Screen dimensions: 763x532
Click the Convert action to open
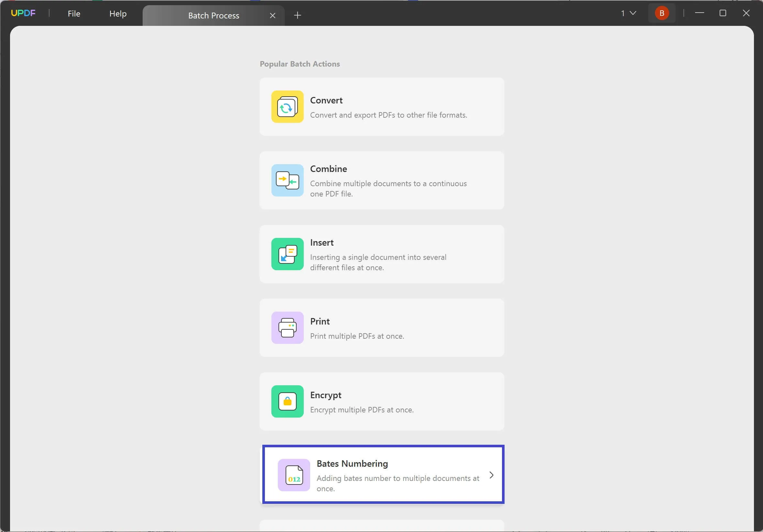point(382,107)
